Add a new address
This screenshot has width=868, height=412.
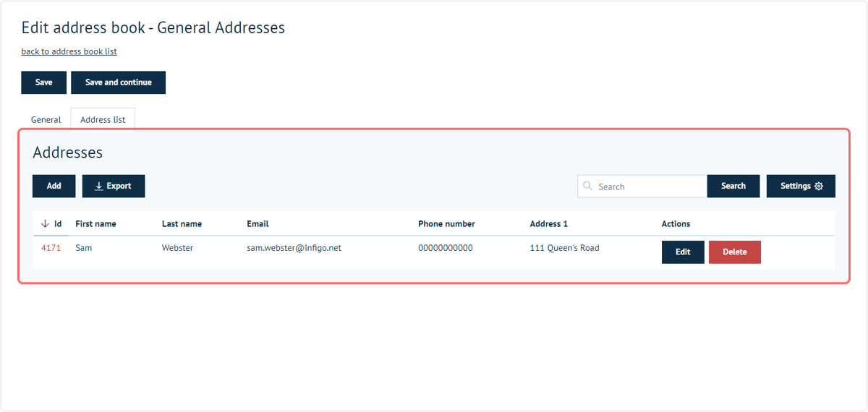tap(54, 186)
